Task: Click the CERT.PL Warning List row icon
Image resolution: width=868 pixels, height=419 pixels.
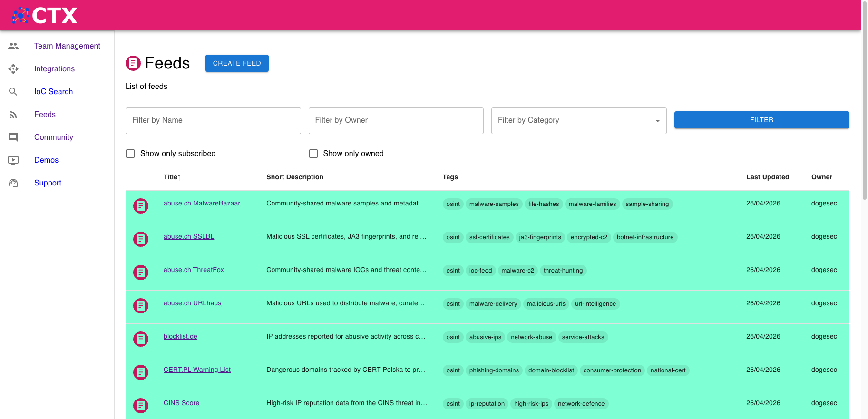Action: (141, 372)
